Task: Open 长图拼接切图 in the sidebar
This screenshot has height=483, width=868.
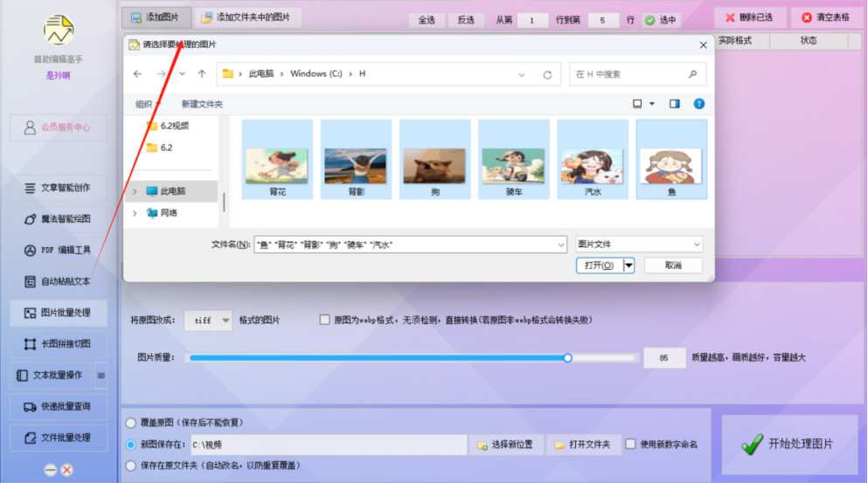Action: point(58,343)
